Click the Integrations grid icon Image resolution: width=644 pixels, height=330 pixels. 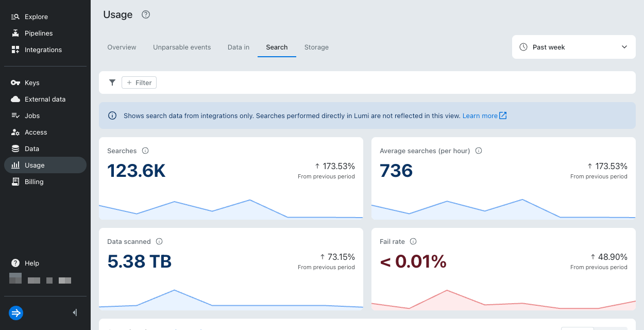click(15, 49)
